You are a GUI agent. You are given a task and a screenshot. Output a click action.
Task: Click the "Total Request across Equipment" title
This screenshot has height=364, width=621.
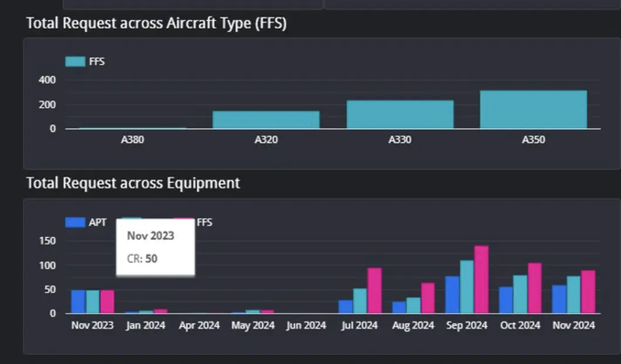point(133,183)
